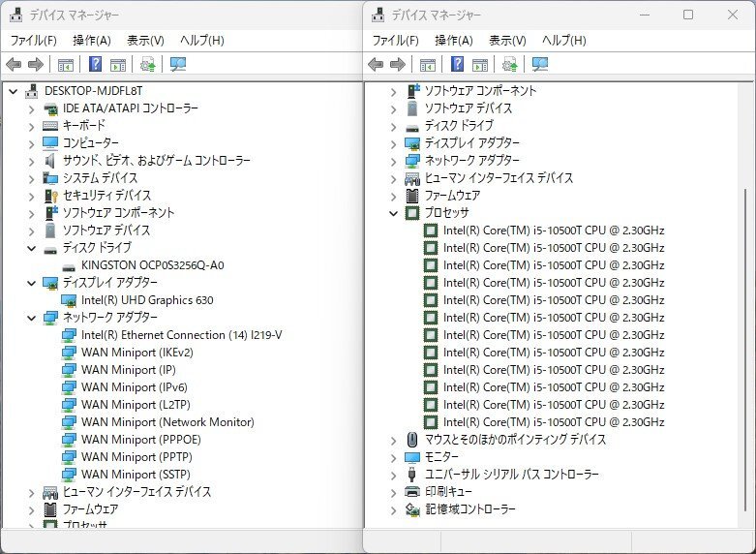
Task: Click Properties pane icon next to Help in left window
Action: 118,64
